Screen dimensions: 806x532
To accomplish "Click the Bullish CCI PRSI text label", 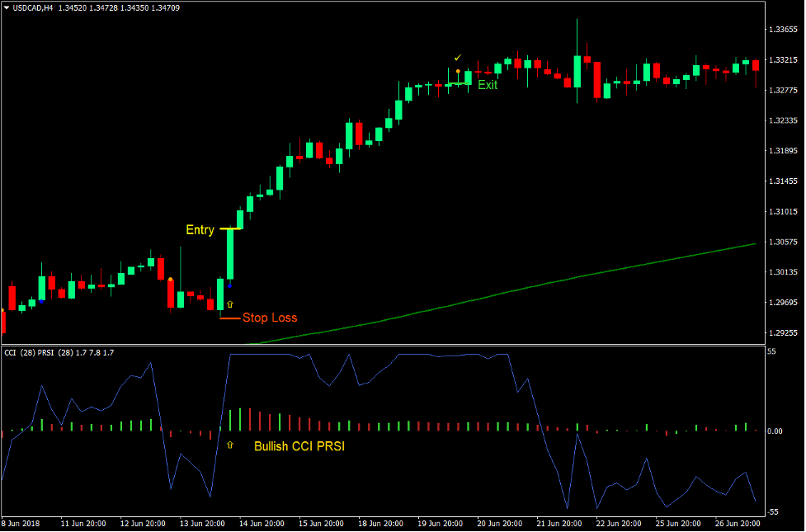I will (x=301, y=445).
